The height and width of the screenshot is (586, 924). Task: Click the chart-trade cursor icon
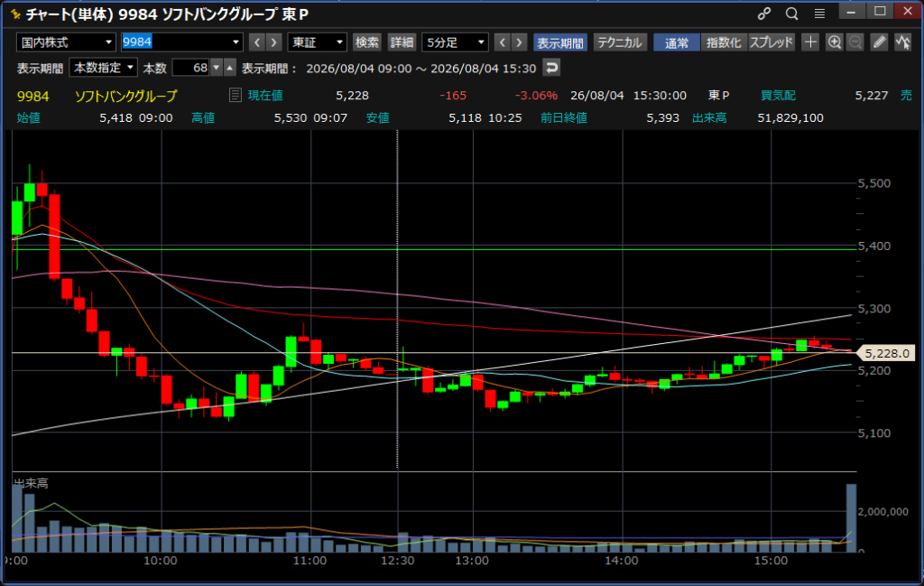pyautogui.click(x=902, y=42)
